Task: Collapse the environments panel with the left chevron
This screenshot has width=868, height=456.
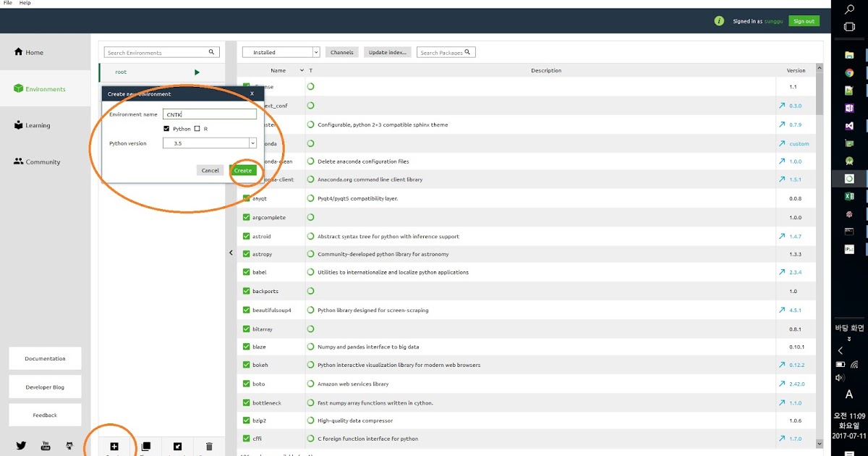Action: tap(231, 253)
